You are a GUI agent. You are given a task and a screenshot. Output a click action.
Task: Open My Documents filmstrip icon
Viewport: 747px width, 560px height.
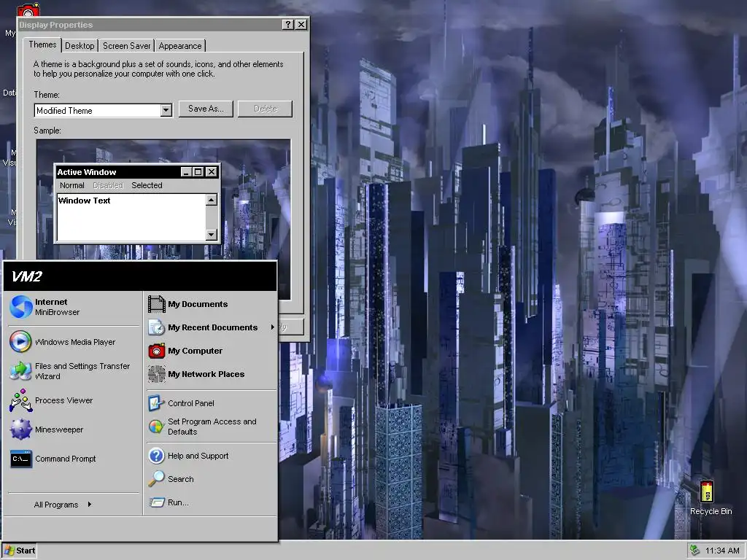pos(156,304)
